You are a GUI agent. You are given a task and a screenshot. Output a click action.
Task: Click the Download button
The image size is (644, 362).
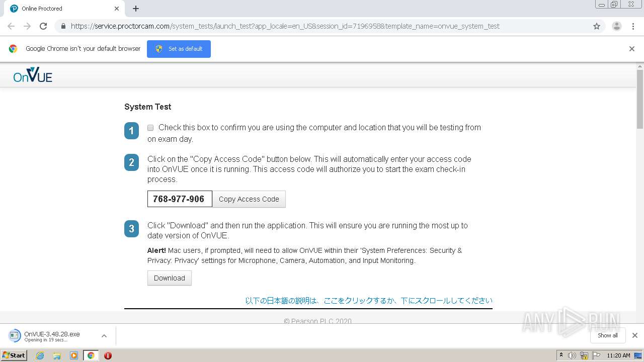(x=170, y=278)
